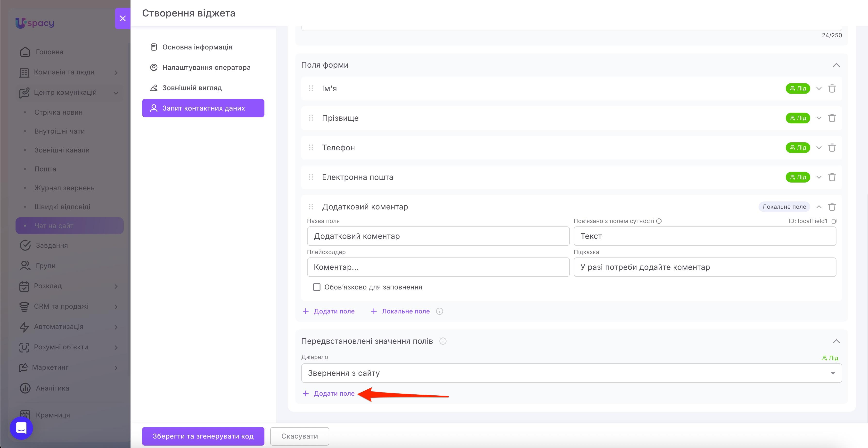
Task: Expand the Телефон field settings
Action: tap(819, 148)
